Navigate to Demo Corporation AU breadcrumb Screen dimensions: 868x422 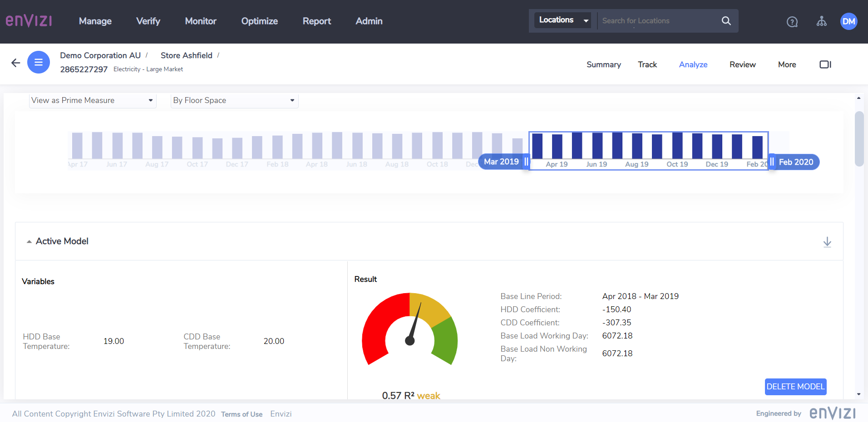pyautogui.click(x=100, y=55)
